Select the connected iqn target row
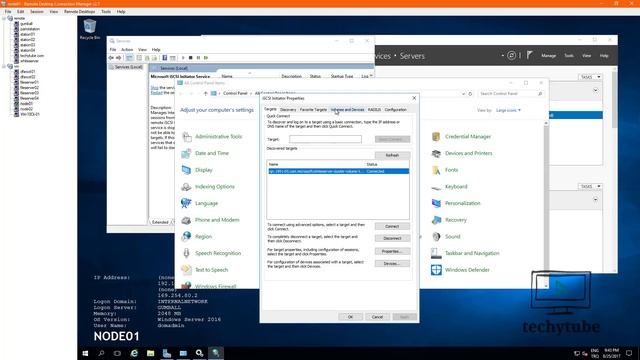The width and height of the screenshot is (640, 360). point(338,171)
